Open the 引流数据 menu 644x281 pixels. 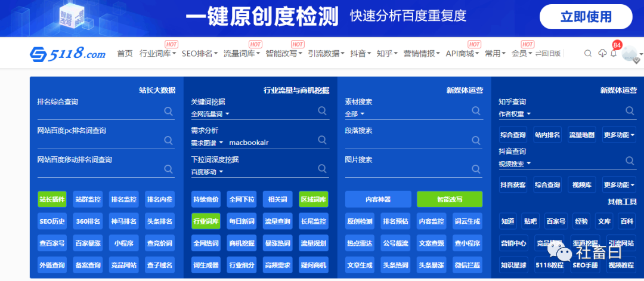click(326, 54)
